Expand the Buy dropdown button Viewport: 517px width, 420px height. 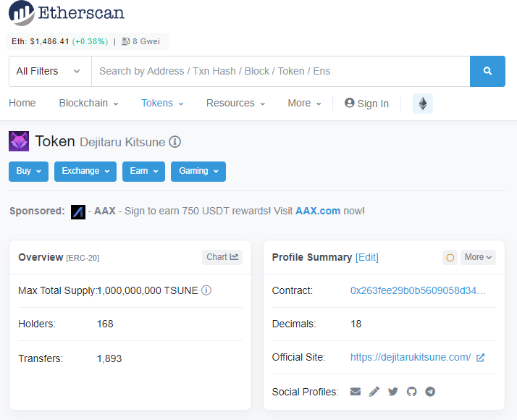[x=28, y=172]
